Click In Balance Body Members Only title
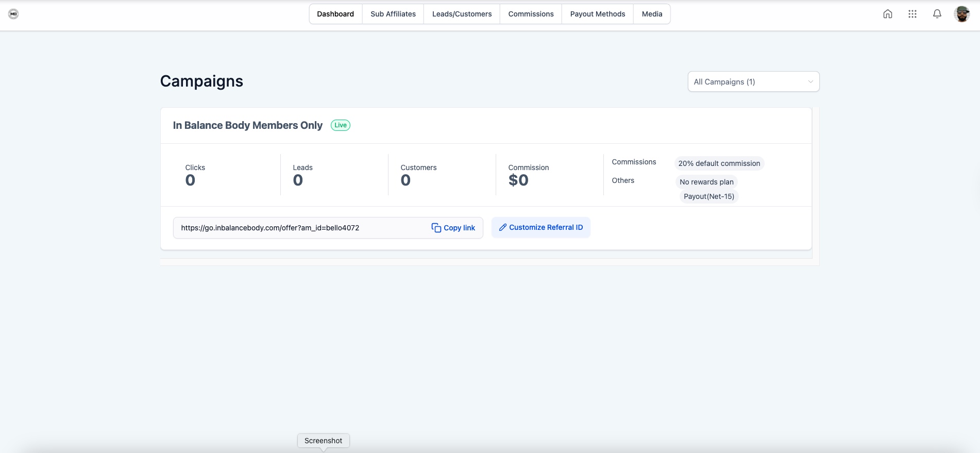Viewport: 980px width, 453px height. [248, 125]
